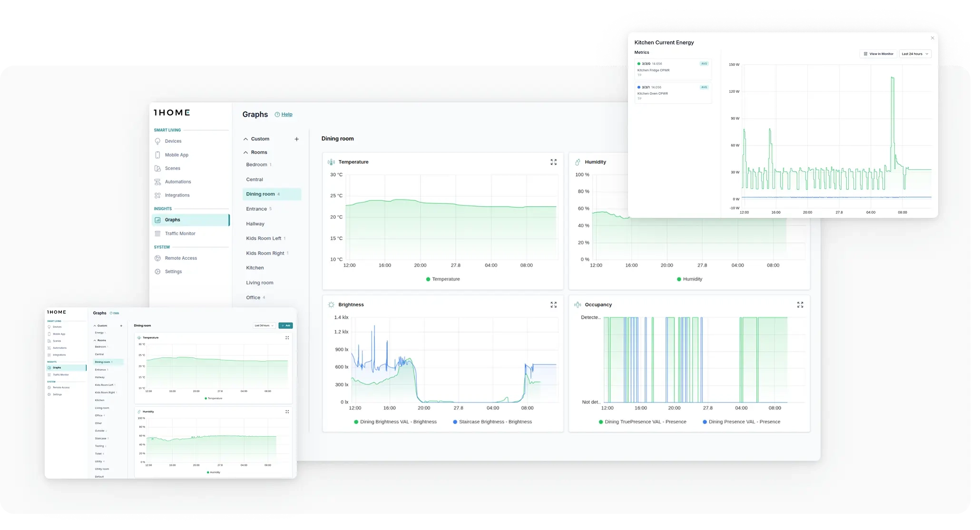Click the Automations icon in Smart Living
The height and width of the screenshot is (530, 980).
click(158, 181)
